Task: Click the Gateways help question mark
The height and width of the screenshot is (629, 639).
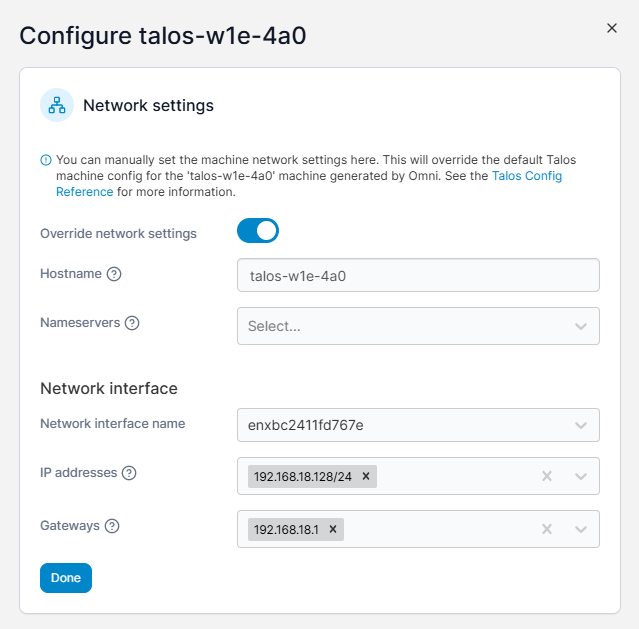Action: click(112, 526)
